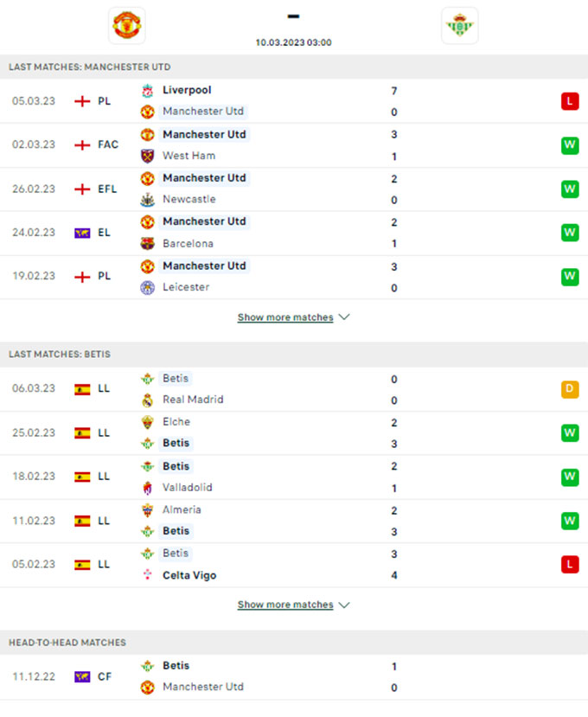The width and height of the screenshot is (588, 717).
Task: Open the Valladolid team link
Action: pyautogui.click(x=188, y=488)
